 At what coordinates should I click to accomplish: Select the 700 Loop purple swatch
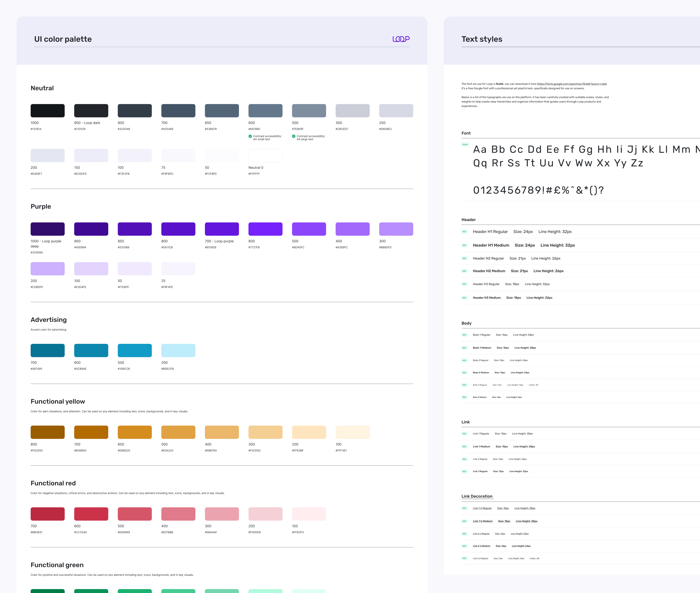pos(222,229)
